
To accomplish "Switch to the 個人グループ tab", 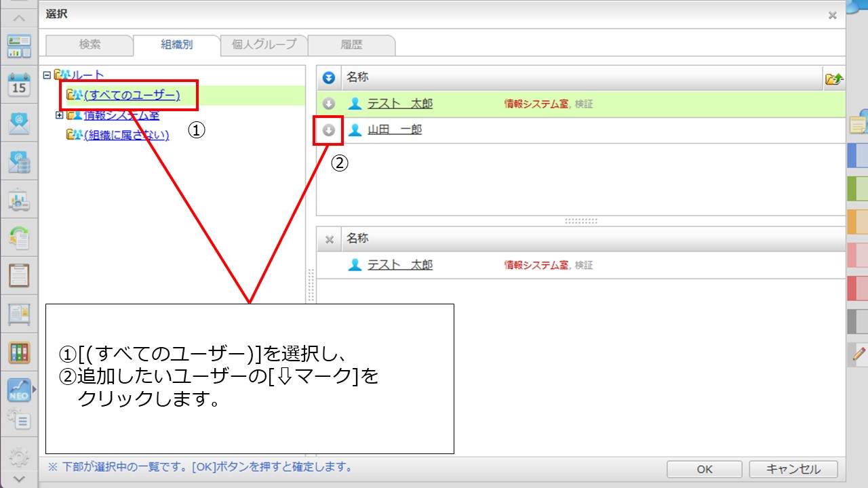I will (x=264, y=45).
